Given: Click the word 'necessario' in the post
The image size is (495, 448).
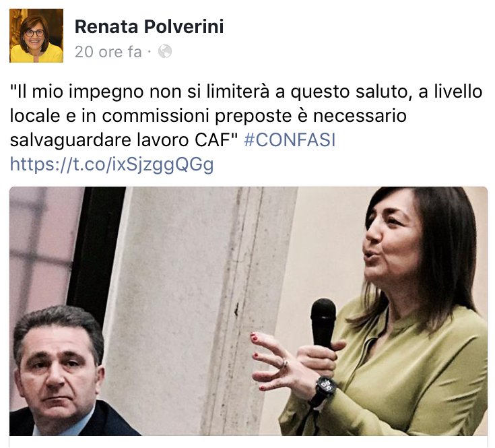Looking at the screenshot, I should coord(360,116).
